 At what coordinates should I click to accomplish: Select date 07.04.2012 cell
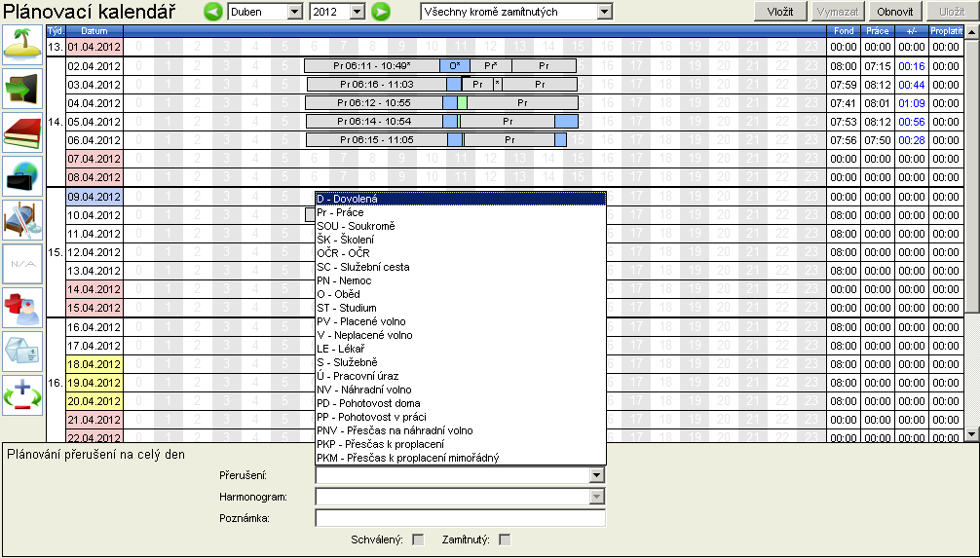coord(94,159)
